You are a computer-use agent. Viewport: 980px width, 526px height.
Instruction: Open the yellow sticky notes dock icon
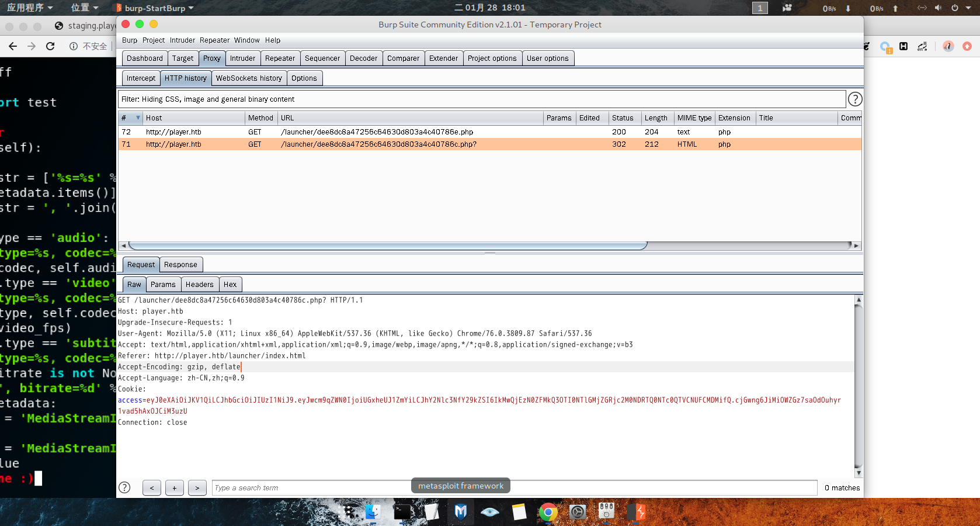519,513
